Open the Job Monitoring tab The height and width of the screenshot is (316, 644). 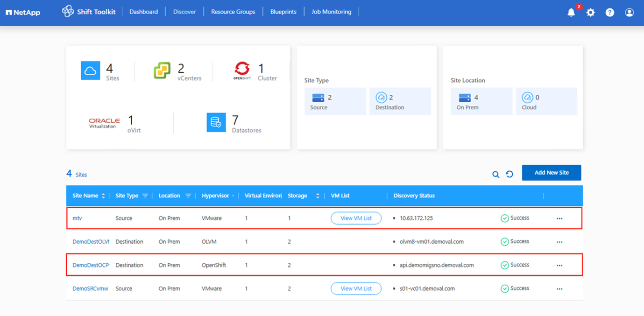tap(331, 12)
